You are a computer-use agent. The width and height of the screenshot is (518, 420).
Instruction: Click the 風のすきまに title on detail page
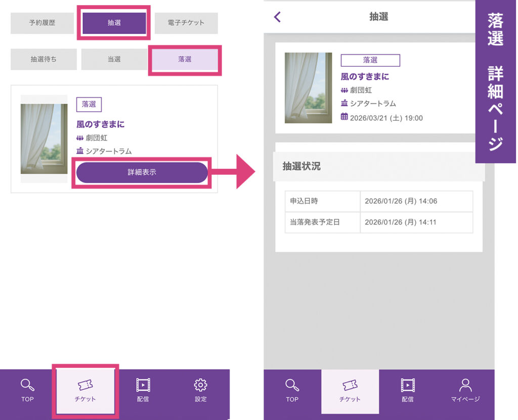[x=365, y=77]
